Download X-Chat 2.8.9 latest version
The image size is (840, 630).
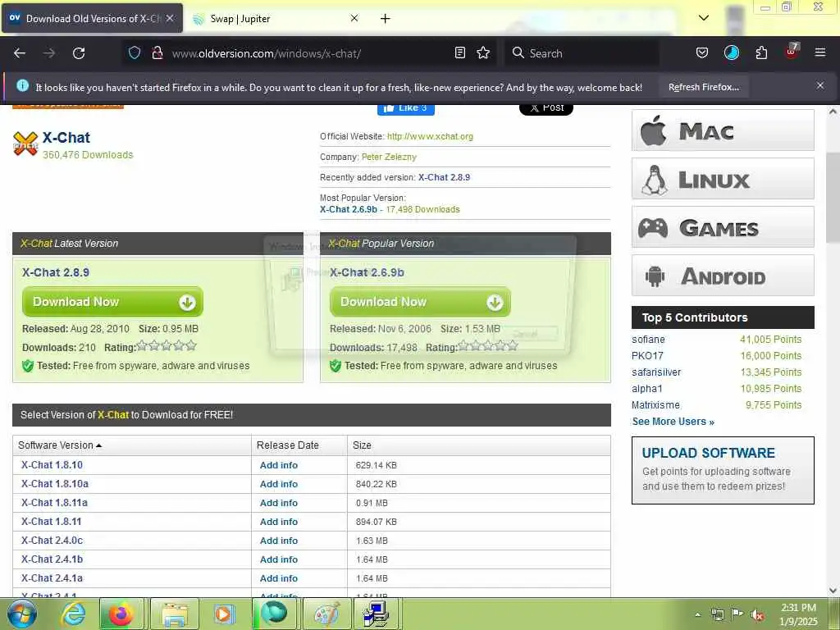(112, 302)
